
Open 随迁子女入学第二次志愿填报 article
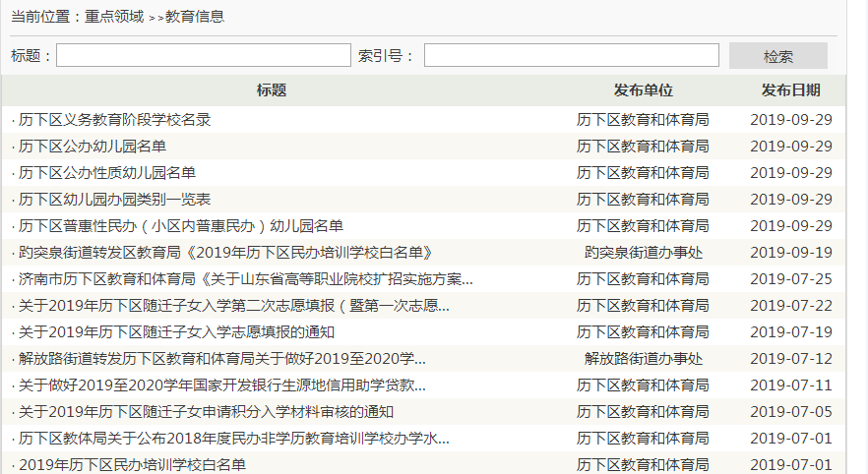click(234, 305)
